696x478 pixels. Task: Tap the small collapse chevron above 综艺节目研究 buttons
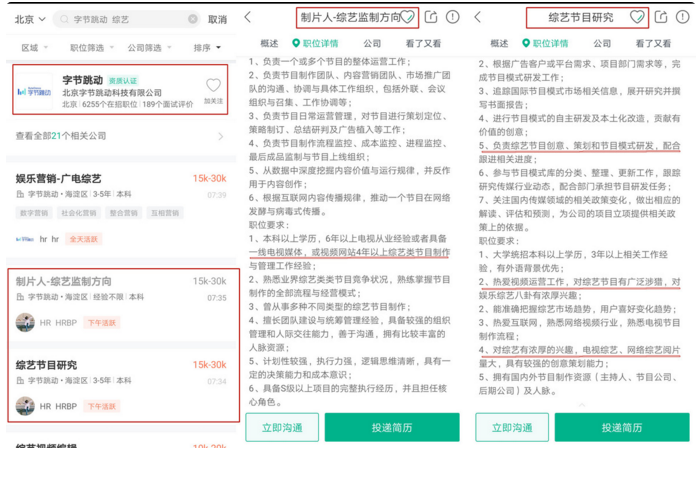[582, 405]
